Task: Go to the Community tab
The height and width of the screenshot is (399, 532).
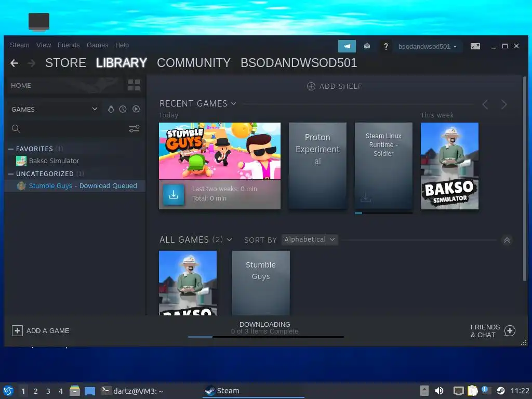Action: coord(194,63)
